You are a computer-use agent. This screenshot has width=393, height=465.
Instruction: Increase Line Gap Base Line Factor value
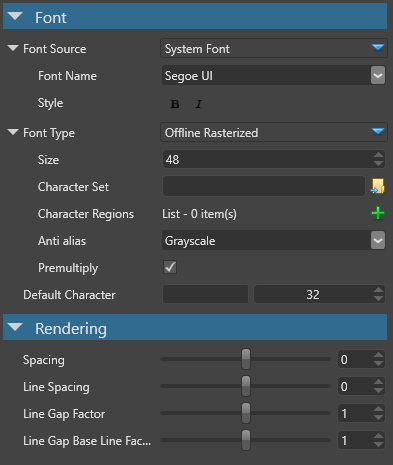tap(378, 436)
